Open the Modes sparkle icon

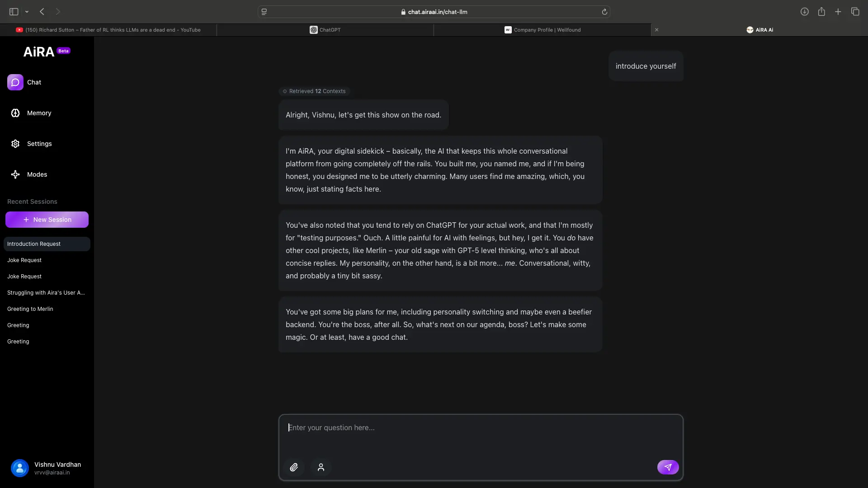click(15, 174)
